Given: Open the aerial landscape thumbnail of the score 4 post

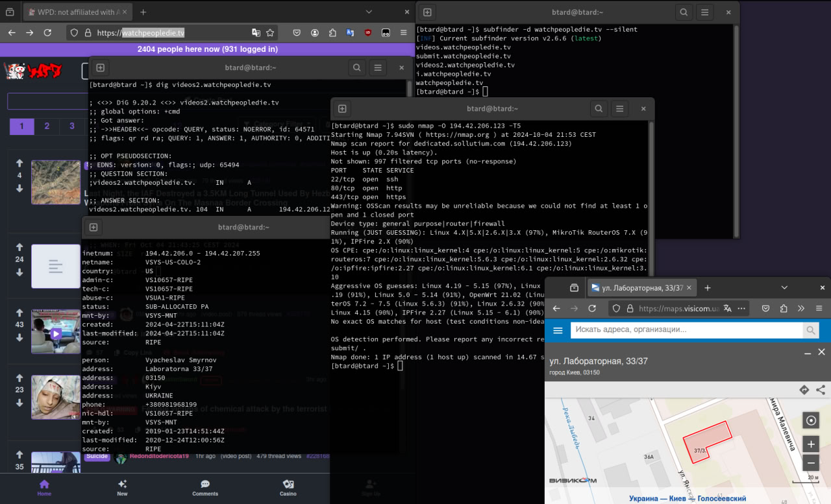Looking at the screenshot, I should 56,182.
